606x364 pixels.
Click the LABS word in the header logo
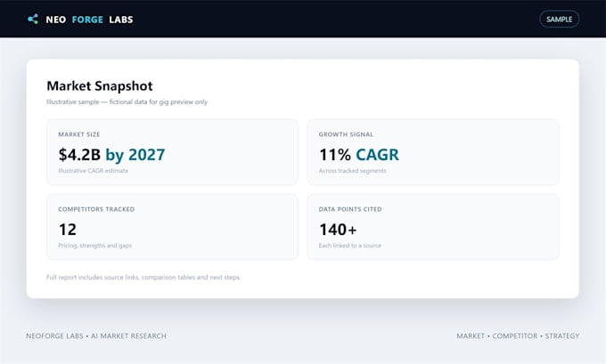tap(121, 20)
